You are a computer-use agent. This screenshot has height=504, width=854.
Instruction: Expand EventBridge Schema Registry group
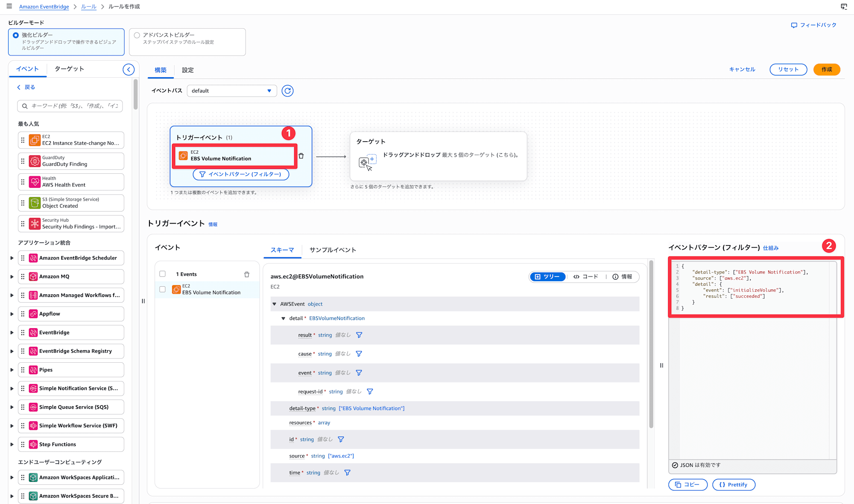click(12, 351)
